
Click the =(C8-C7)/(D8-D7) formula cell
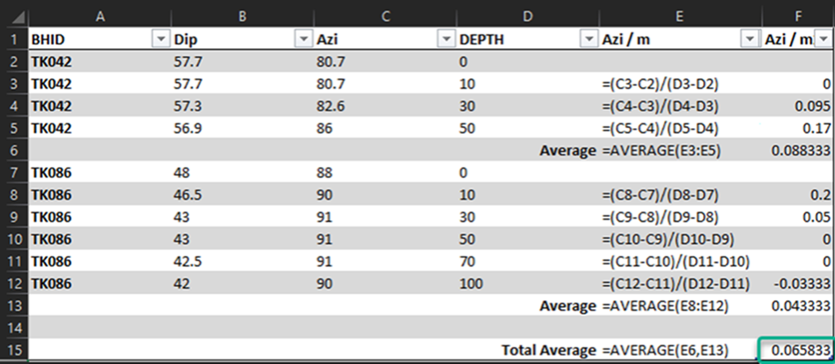coord(680,195)
